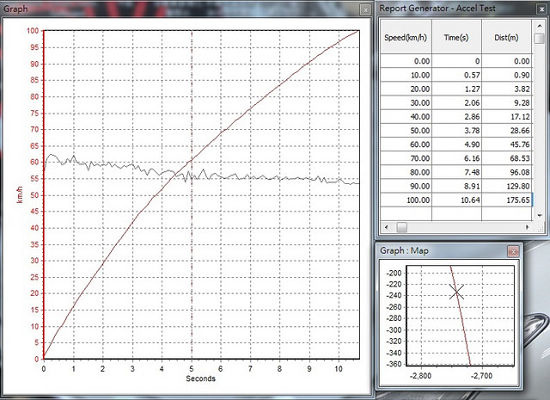The image size is (550, 400).
Task: Click the dashed cursor line at 5 seconds
Action: pyautogui.click(x=192, y=195)
